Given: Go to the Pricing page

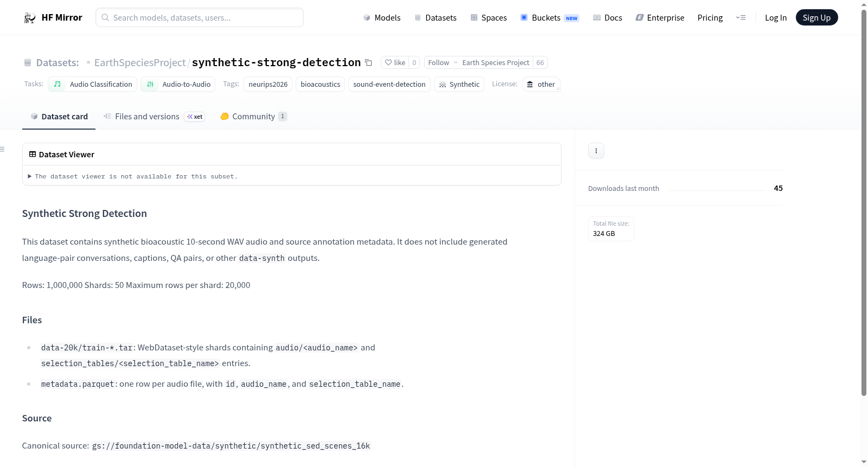Looking at the screenshot, I should point(710,17).
